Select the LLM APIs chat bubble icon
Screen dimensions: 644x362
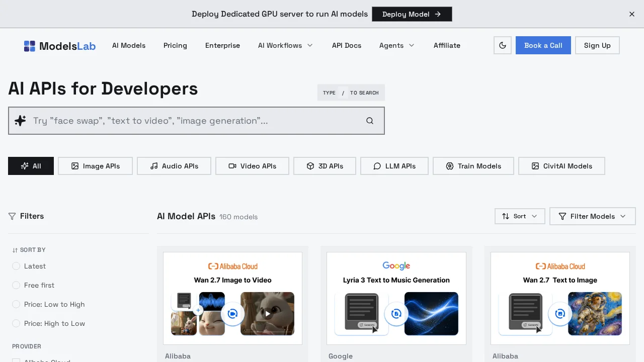[x=377, y=166]
